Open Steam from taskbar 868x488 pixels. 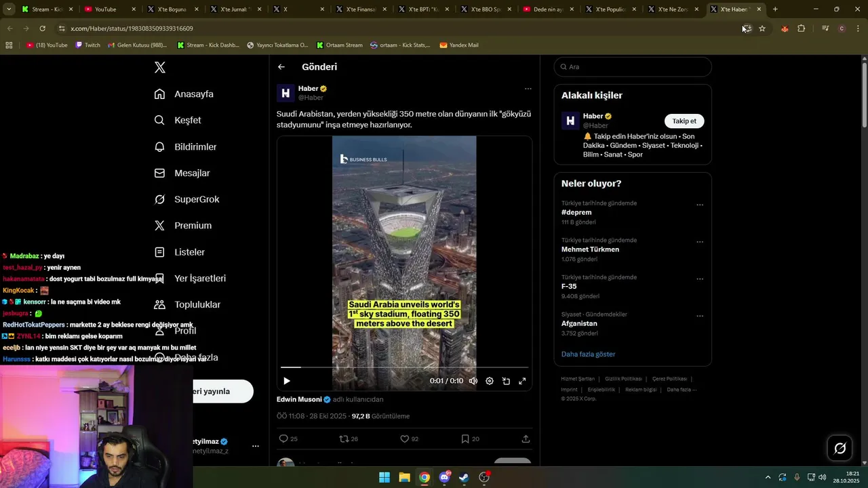[464, 477]
